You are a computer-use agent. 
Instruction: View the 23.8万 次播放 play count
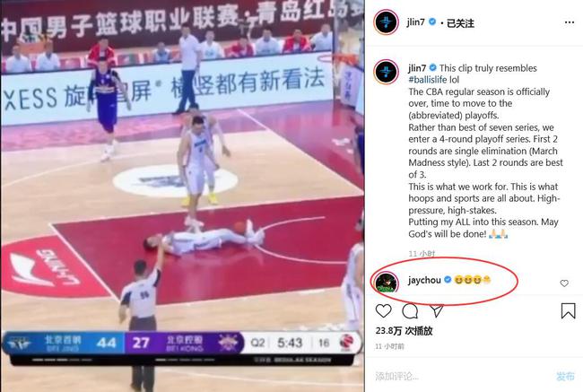405,331
